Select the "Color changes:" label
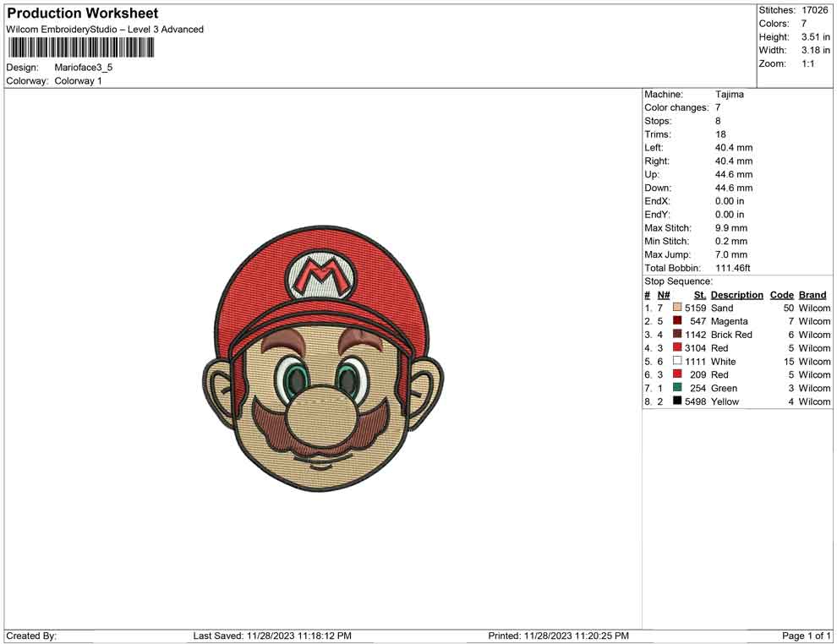This screenshot has width=837, height=644. pos(676,108)
